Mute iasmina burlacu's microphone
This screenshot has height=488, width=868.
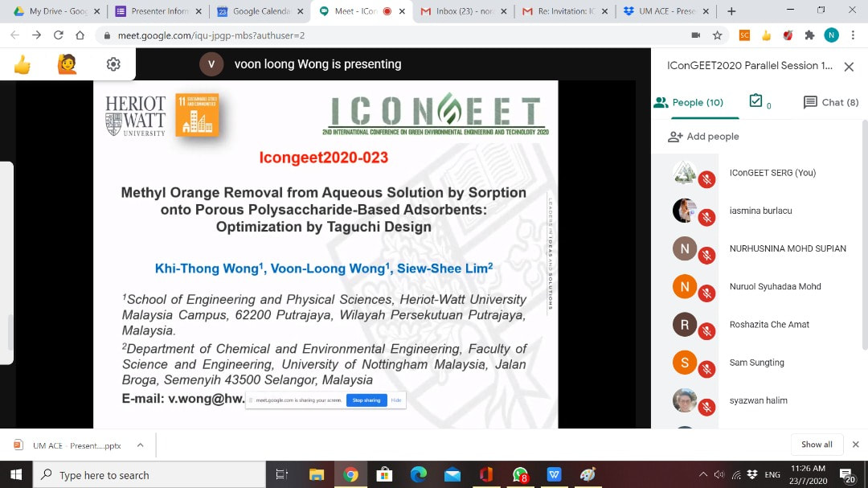(707, 218)
